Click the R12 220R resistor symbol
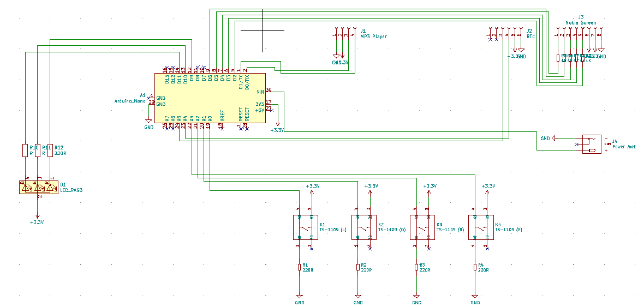The height and width of the screenshot is (307, 644). (50, 150)
